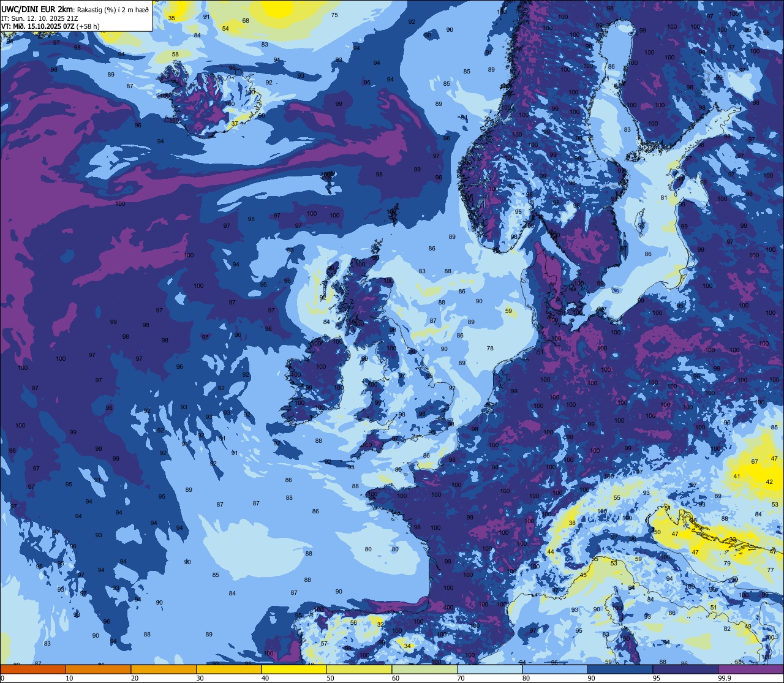
Task: Click the 'Rakastig (%) í 2 m hæð' label
Action: point(112,9)
